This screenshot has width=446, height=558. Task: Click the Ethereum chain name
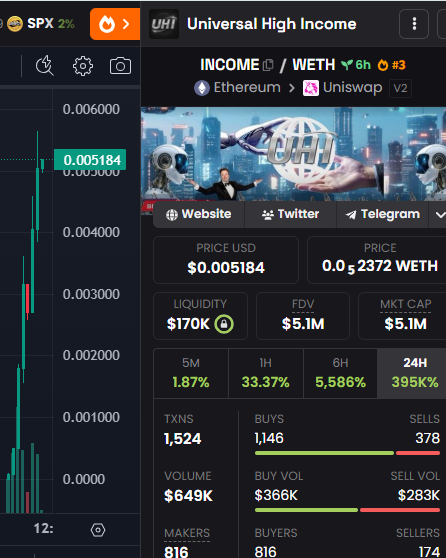pos(247,88)
